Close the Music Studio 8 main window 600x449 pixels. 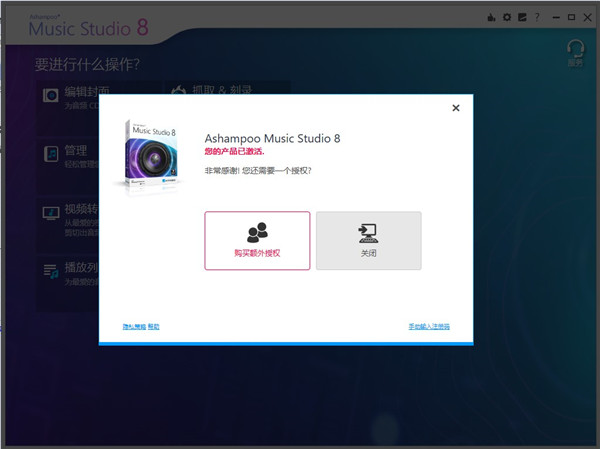click(587, 17)
